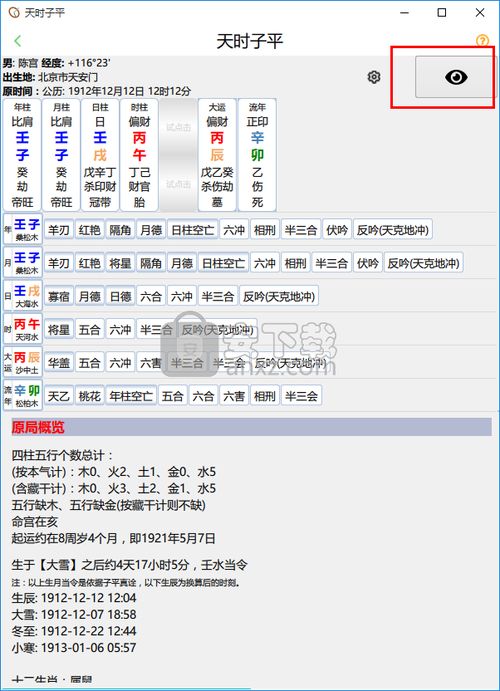
Task: Click 寡宿 tag in the day row
Action: click(x=59, y=297)
